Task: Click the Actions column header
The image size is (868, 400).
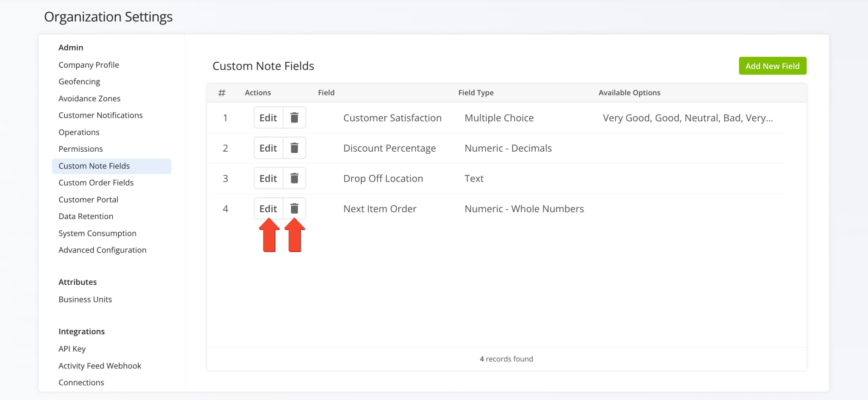Action: tap(258, 92)
